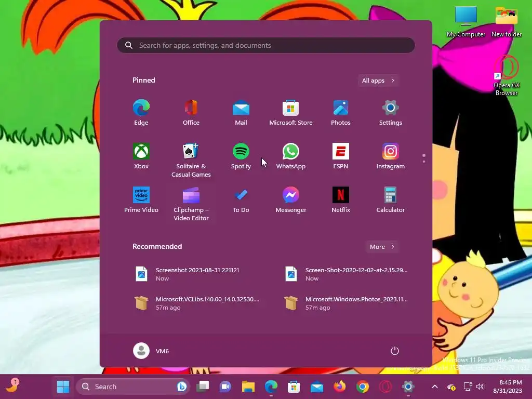This screenshot has width=532, height=399.
Task: Open the Mail pinned app
Action: click(241, 113)
